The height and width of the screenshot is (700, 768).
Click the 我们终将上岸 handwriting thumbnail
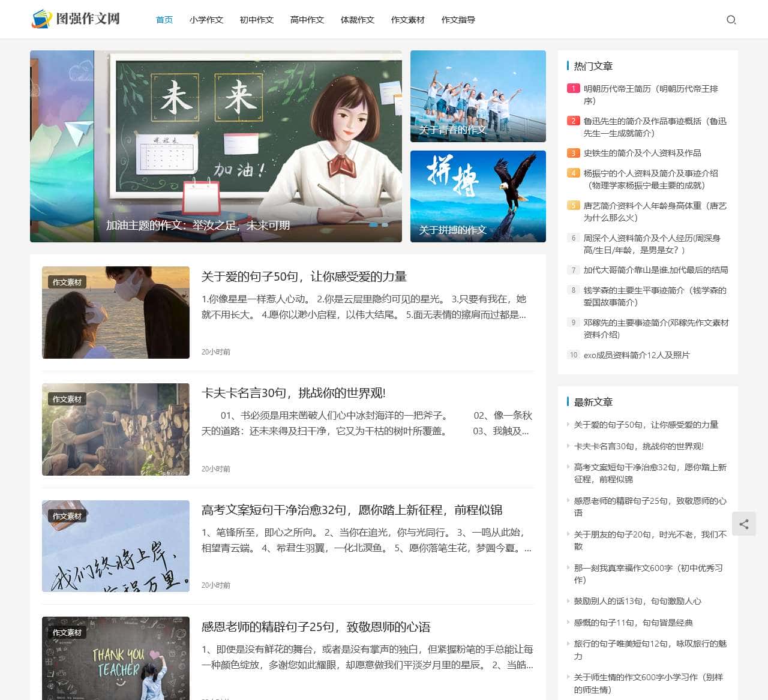pyautogui.click(x=116, y=546)
